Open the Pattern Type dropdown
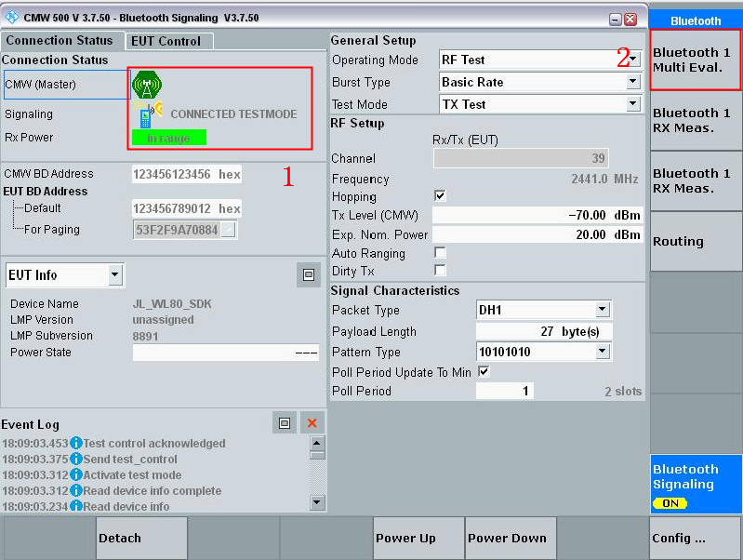This screenshot has height=560, width=743. (x=603, y=352)
